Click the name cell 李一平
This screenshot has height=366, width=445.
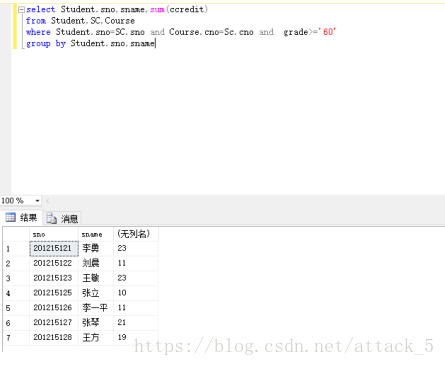(96, 308)
